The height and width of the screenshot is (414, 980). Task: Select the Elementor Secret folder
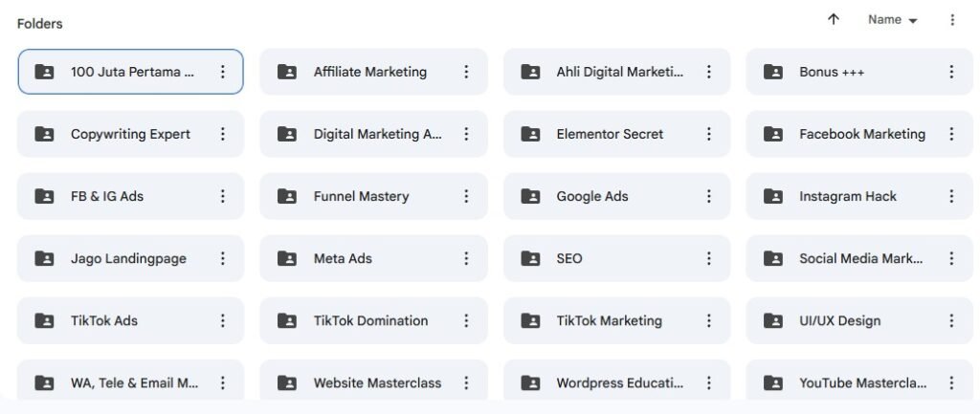click(610, 134)
